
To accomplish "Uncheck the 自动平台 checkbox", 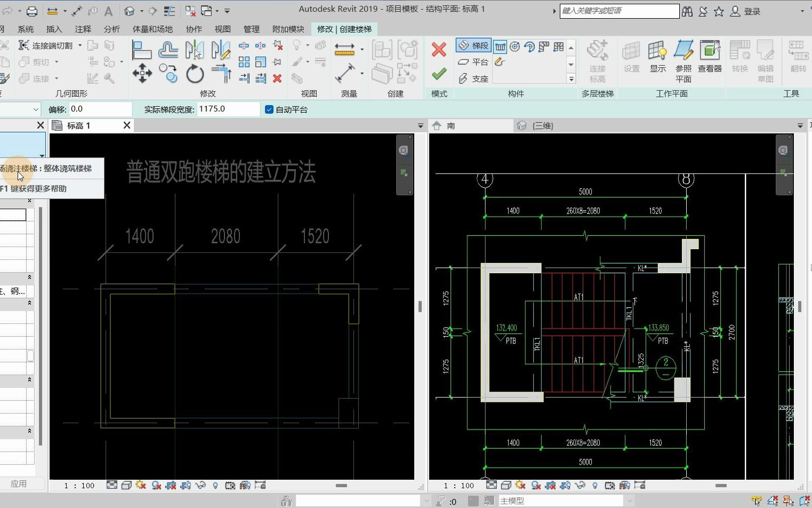I will (269, 109).
